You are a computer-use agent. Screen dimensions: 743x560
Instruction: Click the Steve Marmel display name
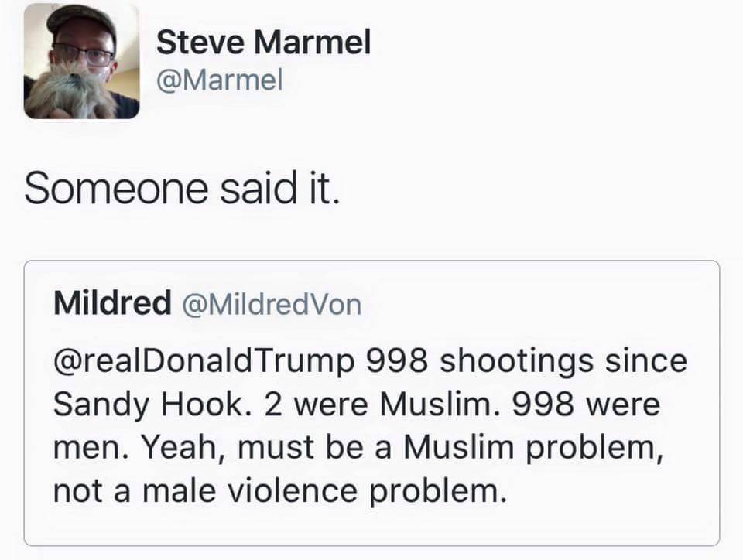point(263,42)
